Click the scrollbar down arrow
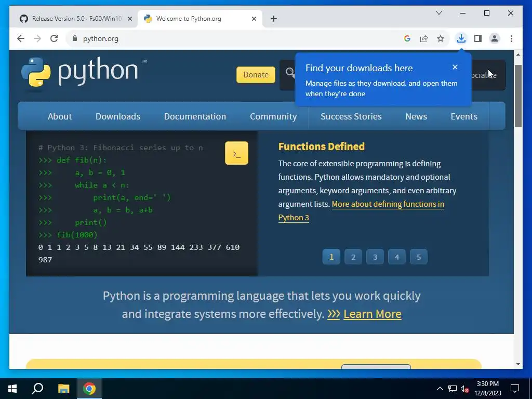532x399 pixels. (518, 364)
